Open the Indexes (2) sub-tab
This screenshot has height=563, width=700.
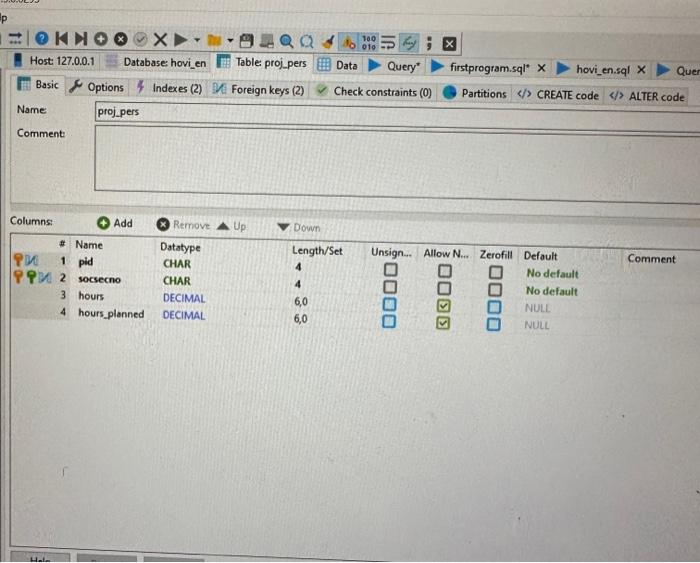[170, 88]
